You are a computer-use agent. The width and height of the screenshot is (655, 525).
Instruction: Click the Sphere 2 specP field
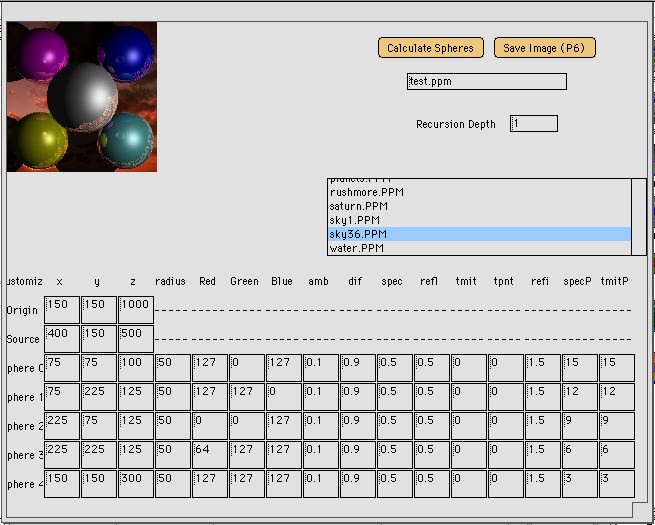tap(580, 426)
